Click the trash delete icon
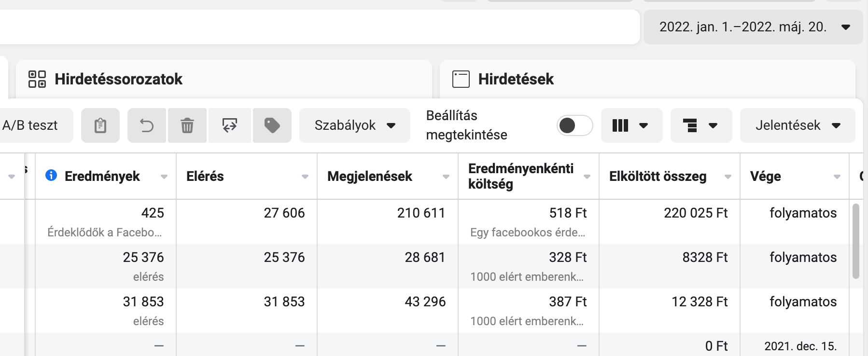868x356 pixels. pos(187,125)
